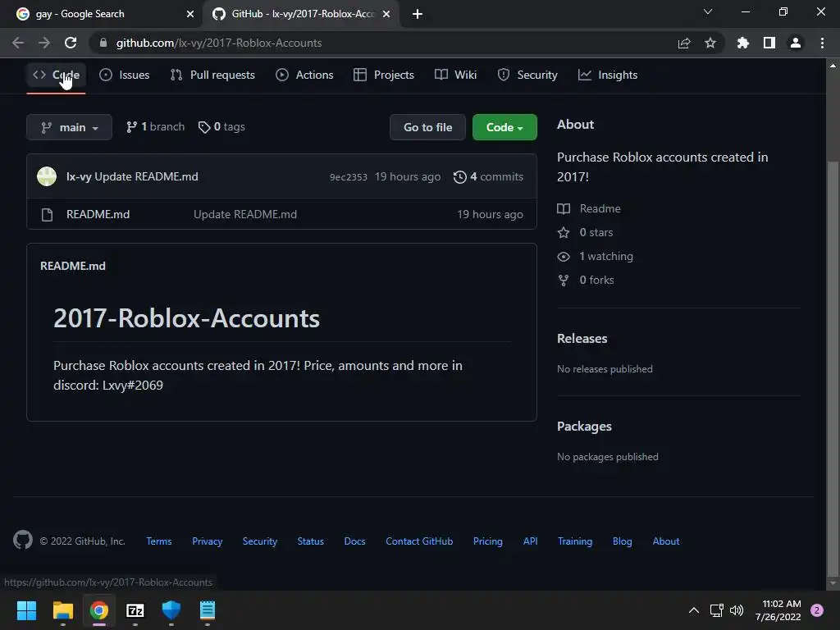Click the Readme link in About

pos(600,208)
